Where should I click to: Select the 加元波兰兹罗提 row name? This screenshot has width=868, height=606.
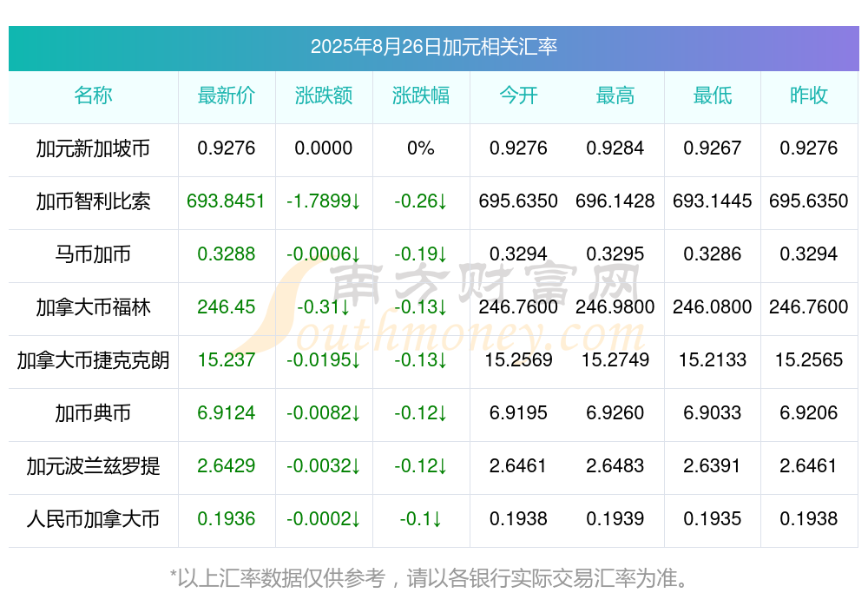[93, 466]
